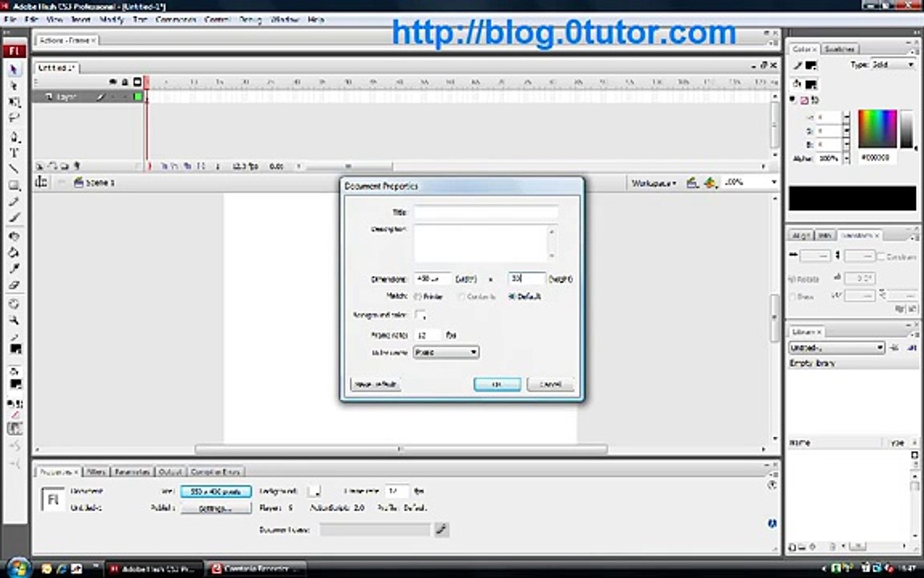This screenshot has height=578, width=924.
Task: Select the Line tool
Action: pos(14,169)
